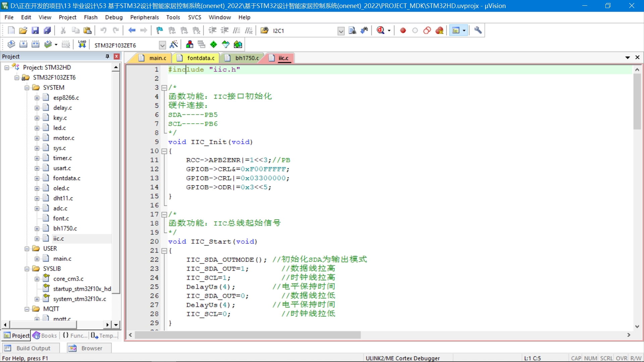Collapse the SYSLIB folder
Viewport: 644px width, 362px height.
(27, 269)
